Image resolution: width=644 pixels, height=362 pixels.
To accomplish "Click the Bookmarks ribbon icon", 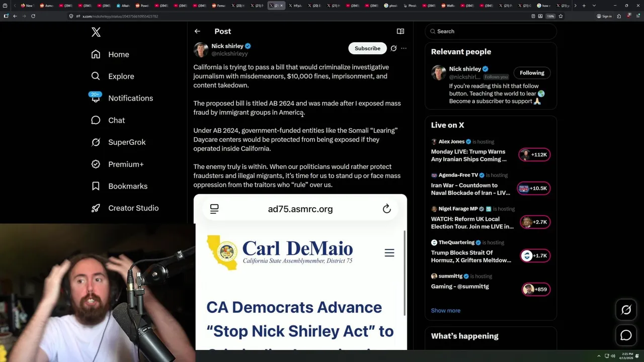I will tap(96, 186).
